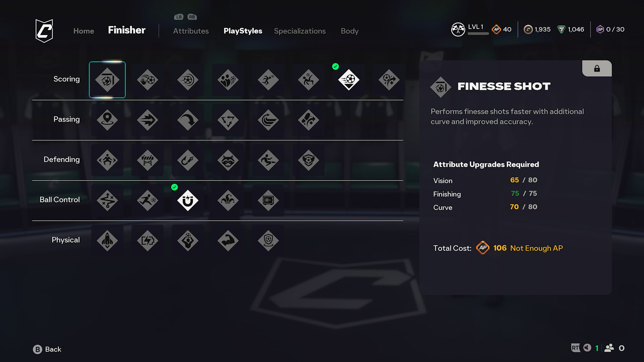The width and height of the screenshot is (644, 362).
Task: Pick the jester hat PlayStyle in Ball Control
Action: coord(228,200)
